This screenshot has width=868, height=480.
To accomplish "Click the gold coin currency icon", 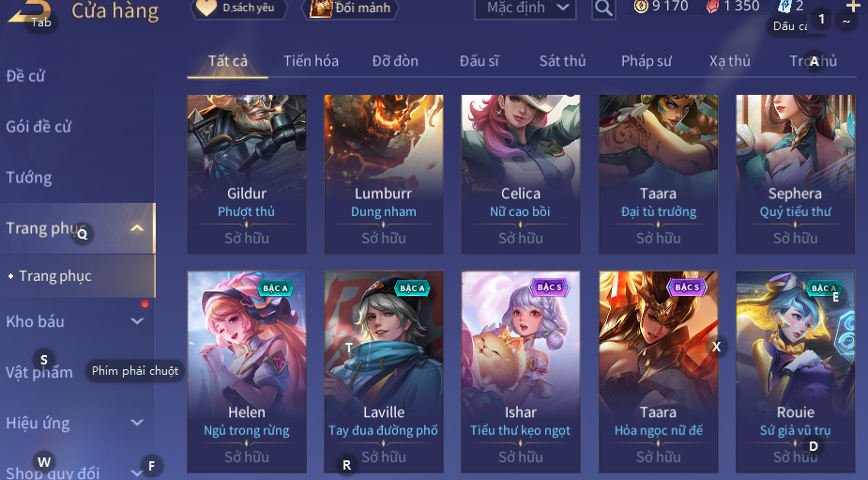I will (641, 7).
